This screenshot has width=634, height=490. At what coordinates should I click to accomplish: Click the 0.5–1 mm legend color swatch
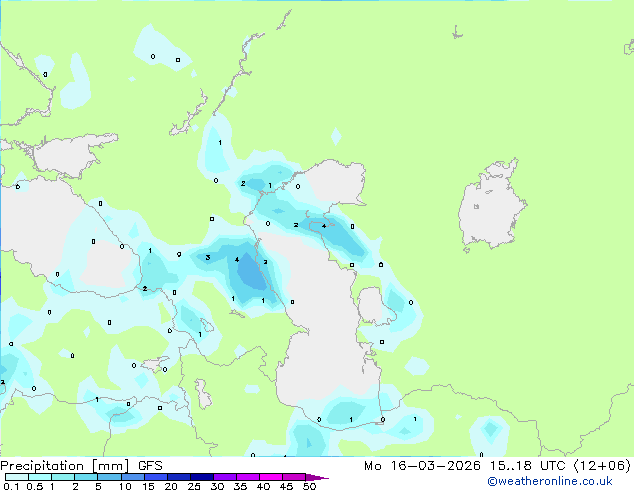point(40,477)
